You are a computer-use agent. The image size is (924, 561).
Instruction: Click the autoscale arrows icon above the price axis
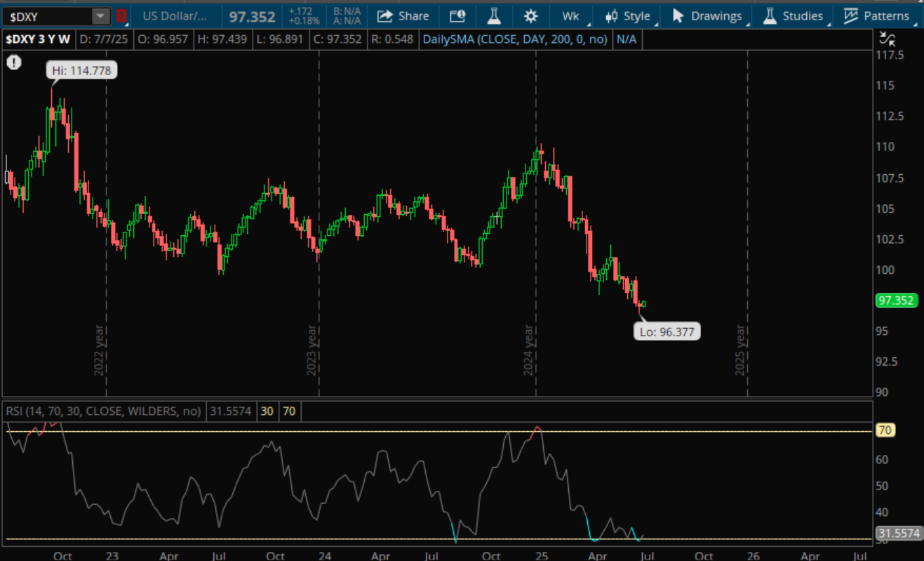(x=886, y=39)
